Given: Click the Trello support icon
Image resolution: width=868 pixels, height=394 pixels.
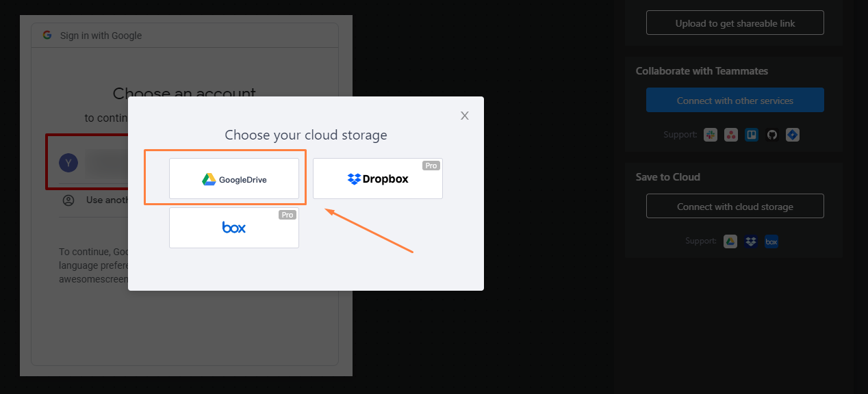Looking at the screenshot, I should [x=752, y=135].
